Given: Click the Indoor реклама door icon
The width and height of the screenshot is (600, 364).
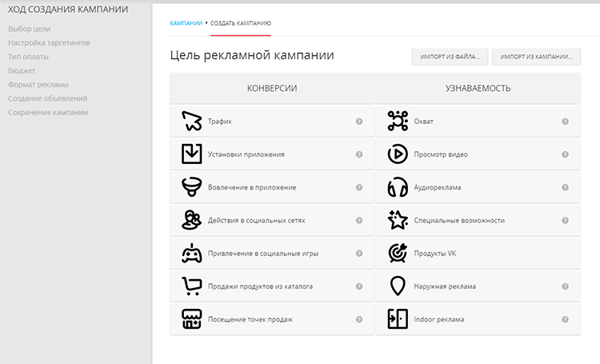Looking at the screenshot, I should [x=397, y=318].
